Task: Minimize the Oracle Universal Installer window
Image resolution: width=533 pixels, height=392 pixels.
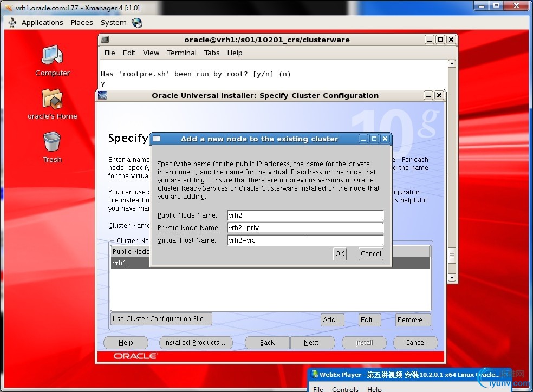Action: pos(428,95)
